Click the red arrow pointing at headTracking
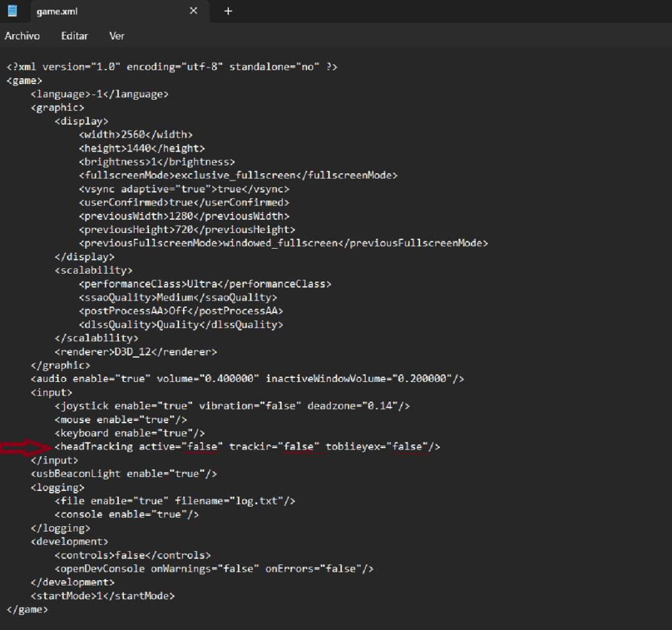This screenshot has width=672, height=630. (x=26, y=448)
